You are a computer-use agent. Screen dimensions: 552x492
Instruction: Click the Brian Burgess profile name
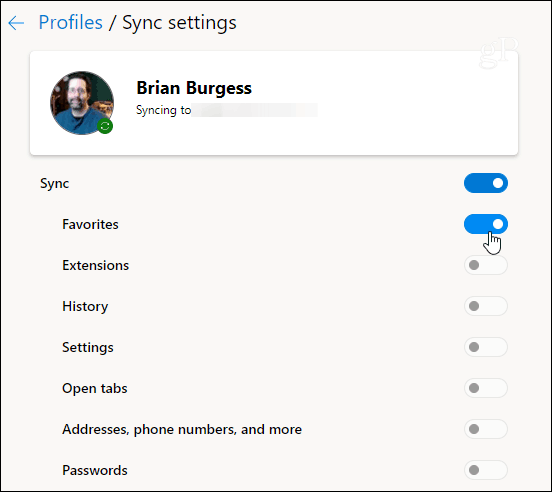194,88
